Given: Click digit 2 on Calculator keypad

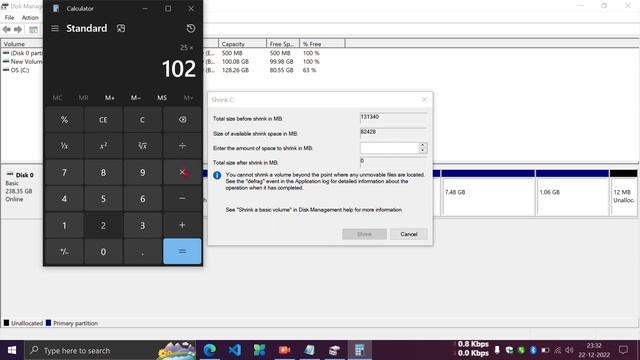Looking at the screenshot, I should (103, 225).
